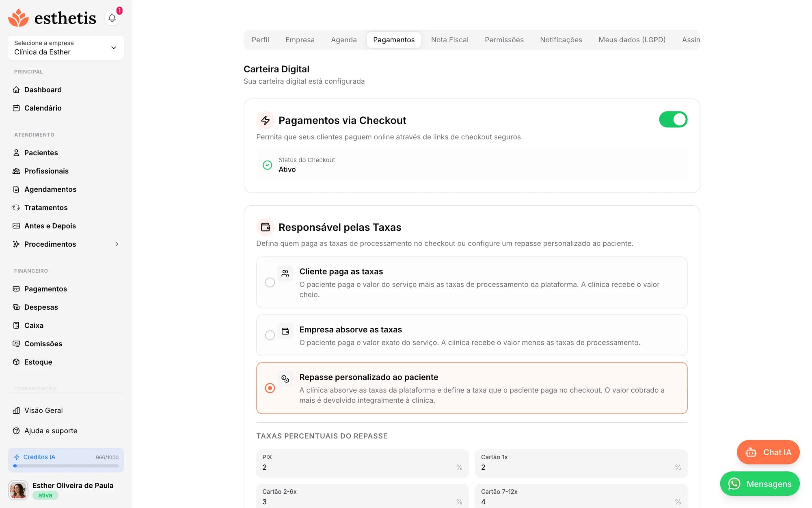The image size is (812, 508).
Task: Click the Pagamentos card icon in sidebar
Action: tap(16, 289)
